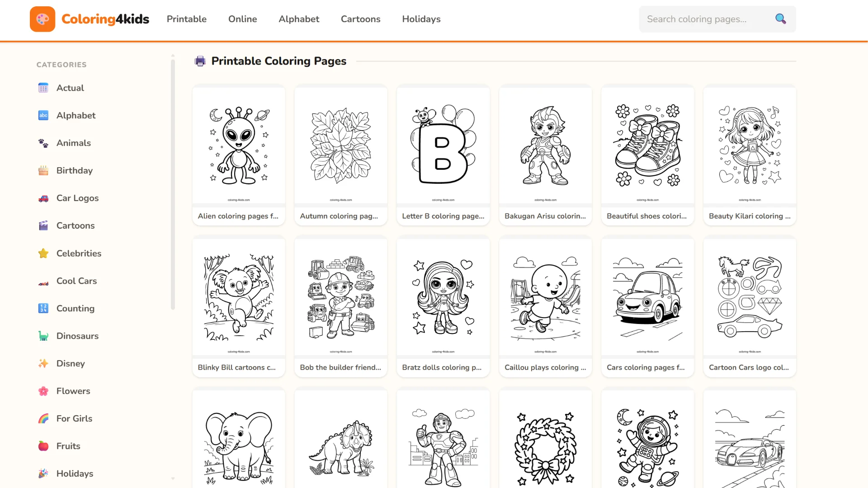Click the Celebrities star icon
Image resolution: width=868 pixels, height=488 pixels.
[x=43, y=253]
